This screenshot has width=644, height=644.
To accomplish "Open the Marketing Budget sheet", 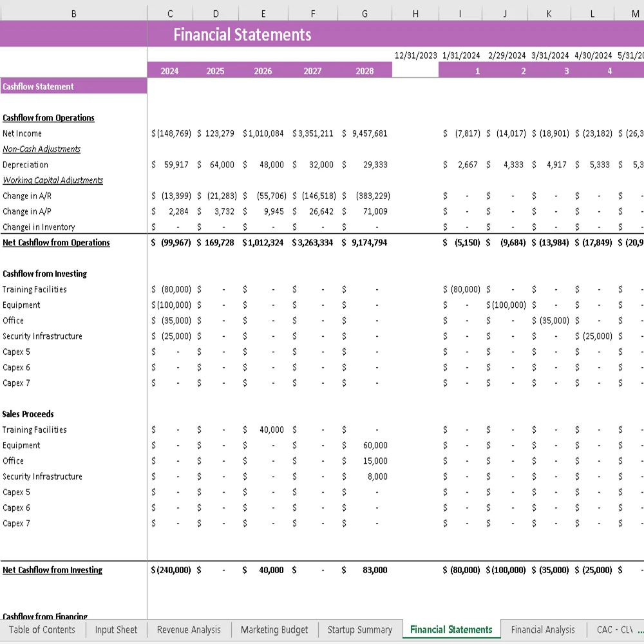I will (274, 630).
